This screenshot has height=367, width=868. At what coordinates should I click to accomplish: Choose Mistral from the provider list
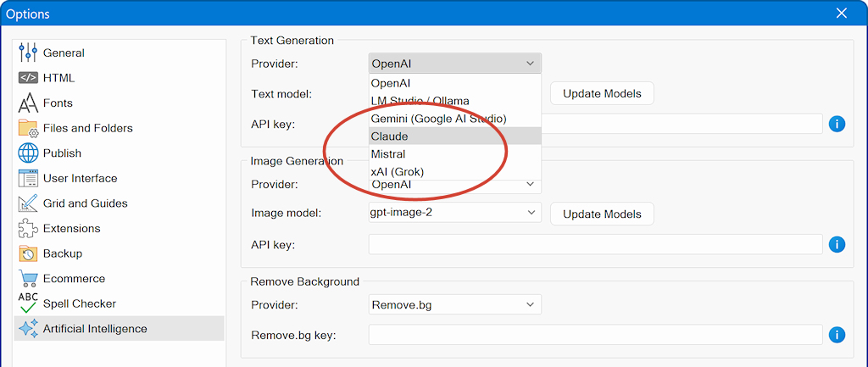455,154
